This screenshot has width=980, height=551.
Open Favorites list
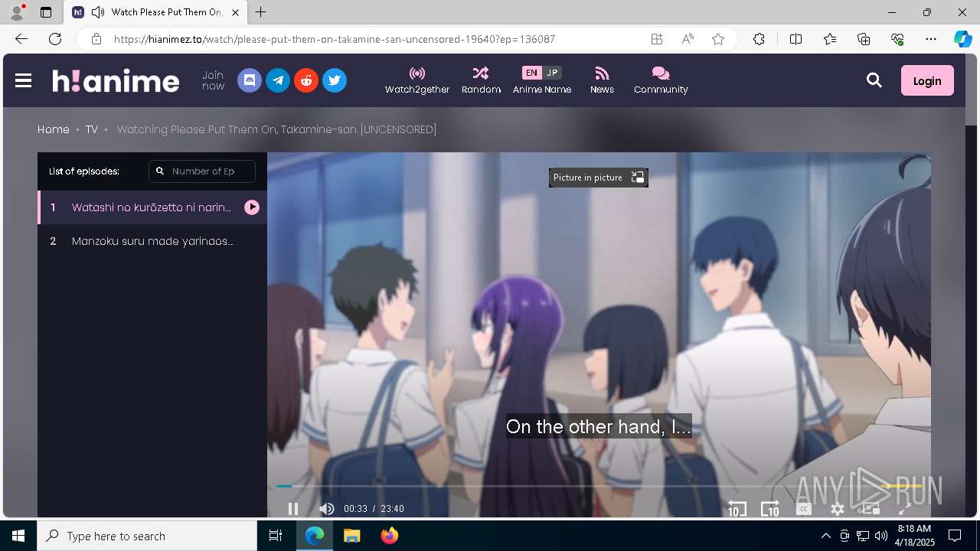[830, 39]
